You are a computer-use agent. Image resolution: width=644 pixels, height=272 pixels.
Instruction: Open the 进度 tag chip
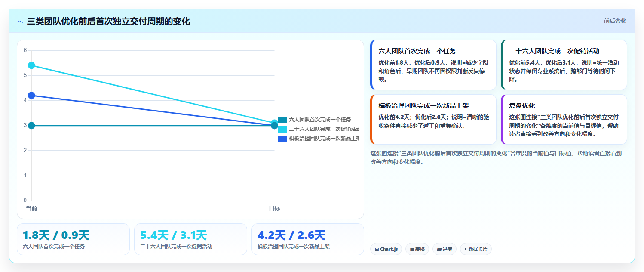[x=445, y=249]
